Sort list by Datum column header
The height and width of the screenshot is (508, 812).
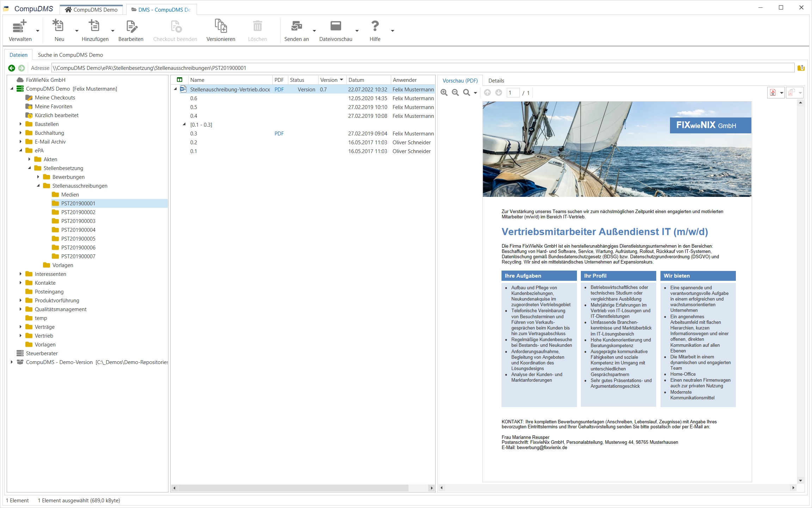[356, 80]
